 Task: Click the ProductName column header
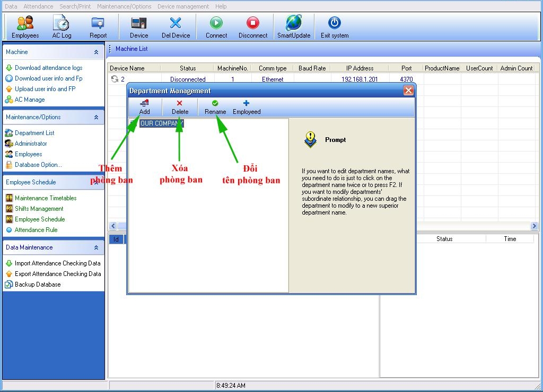(442, 68)
